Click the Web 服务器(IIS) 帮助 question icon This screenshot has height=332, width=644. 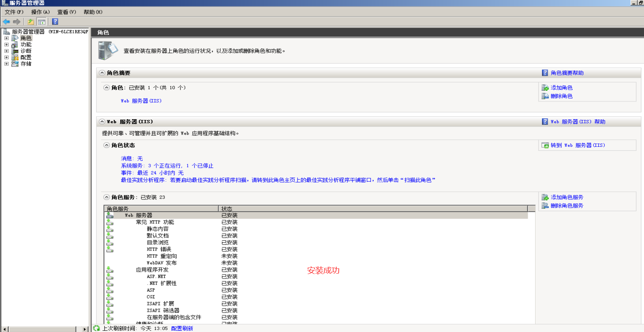point(545,122)
